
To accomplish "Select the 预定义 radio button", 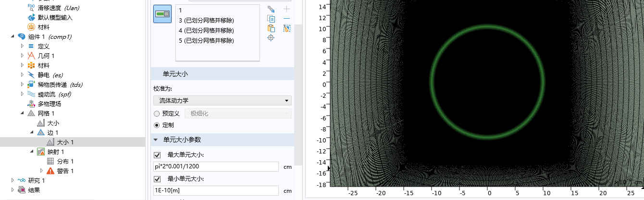I will click(157, 114).
